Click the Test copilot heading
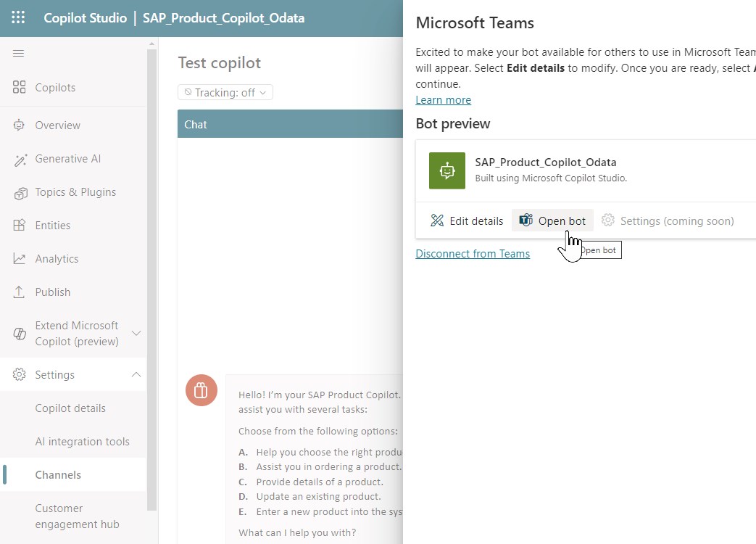The image size is (756, 544). tap(220, 62)
